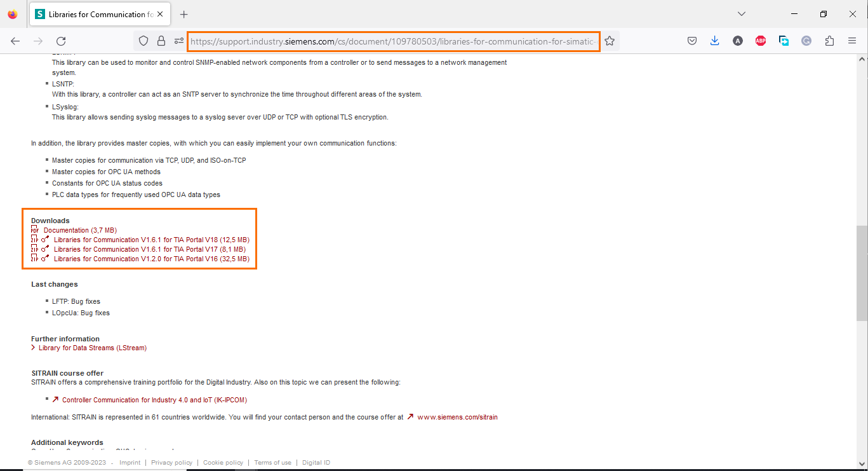Click arrow icon before Controller Communication course
The width and height of the screenshot is (868, 471).
click(55, 400)
